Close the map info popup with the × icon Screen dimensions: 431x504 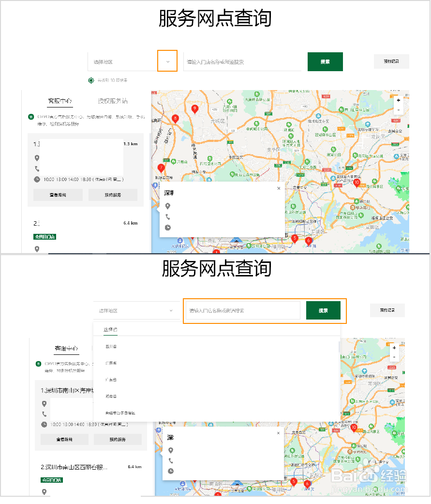pos(279,188)
